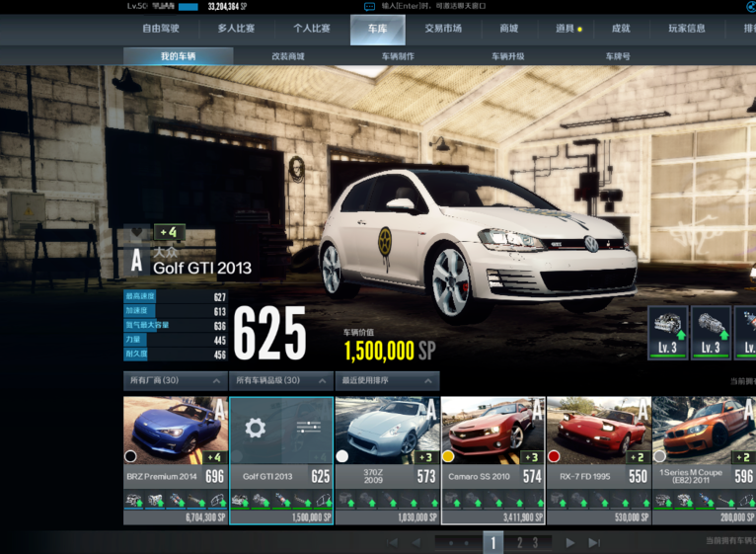The width and height of the screenshot is (756, 554).
Task: Go to the next page arrow
Action: (x=570, y=542)
